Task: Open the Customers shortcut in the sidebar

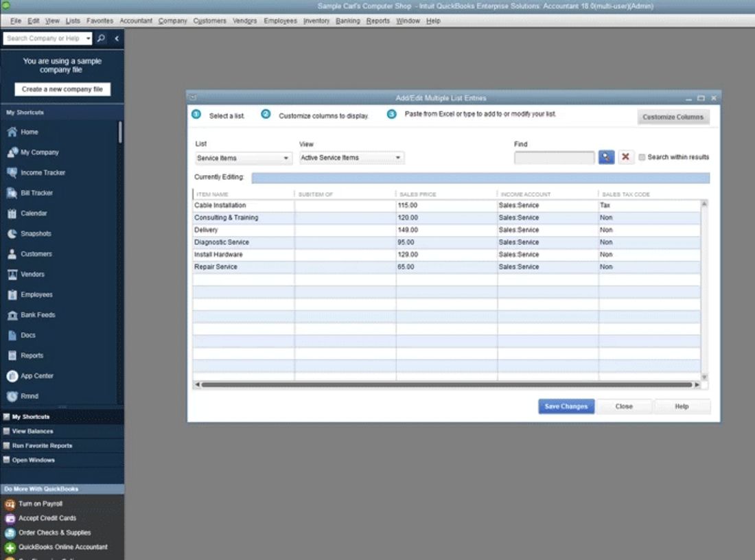Action: [30, 254]
